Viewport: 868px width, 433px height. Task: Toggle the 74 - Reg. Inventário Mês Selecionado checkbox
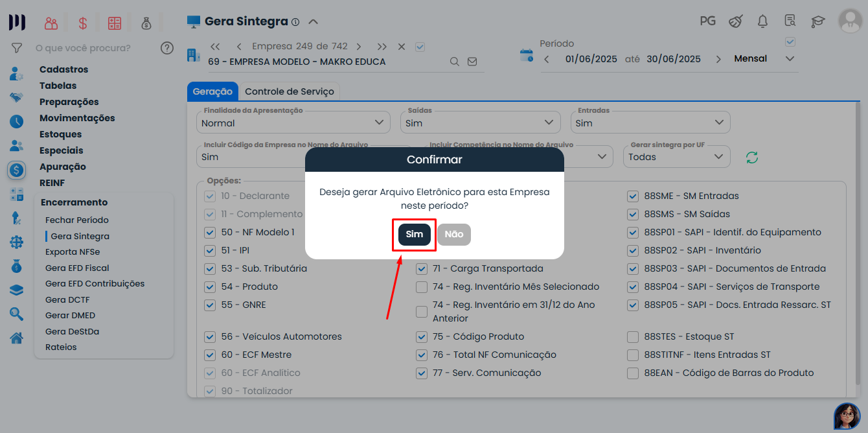[x=422, y=287]
